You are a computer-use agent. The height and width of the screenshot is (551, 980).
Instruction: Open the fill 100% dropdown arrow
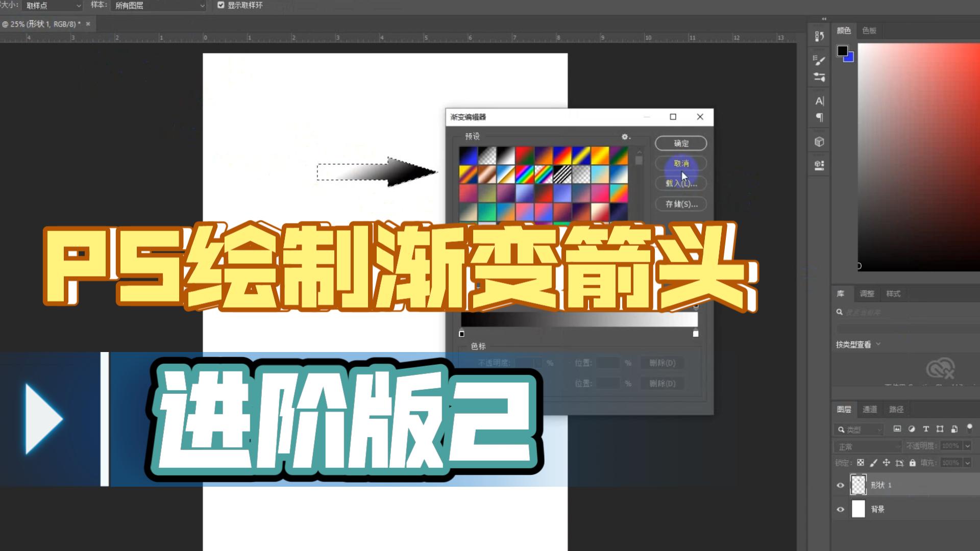coord(967,463)
